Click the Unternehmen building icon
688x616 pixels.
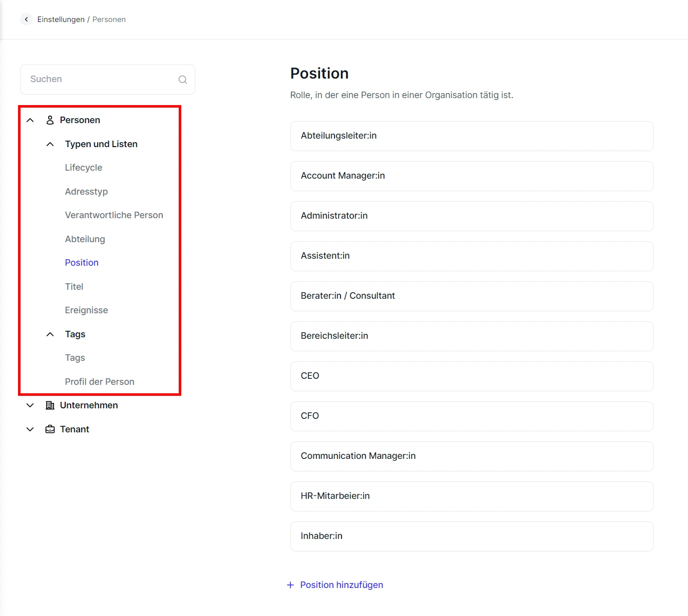click(x=50, y=405)
